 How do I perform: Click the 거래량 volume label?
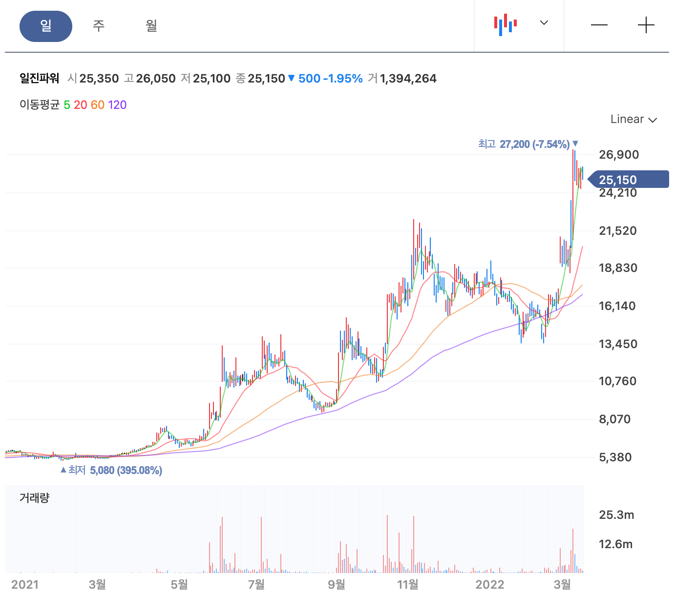[x=34, y=498]
